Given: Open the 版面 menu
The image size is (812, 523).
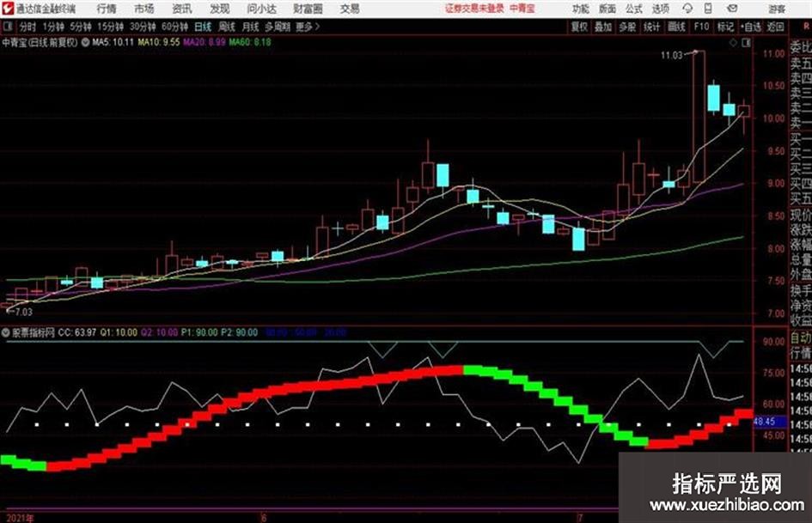Looking at the screenshot, I should pyautogui.click(x=607, y=9).
